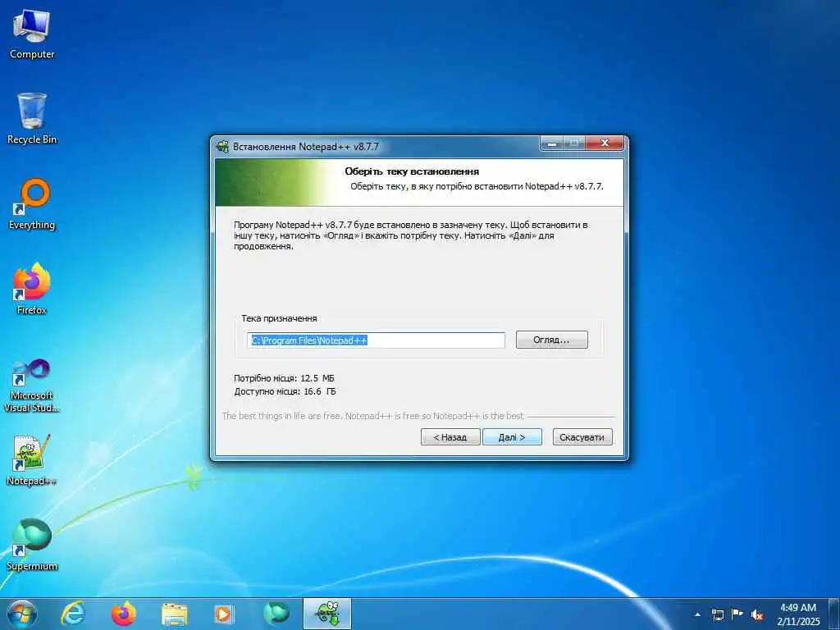Open Supermium browser from the taskbar
This screenshot has width=840, height=630.
(276, 614)
